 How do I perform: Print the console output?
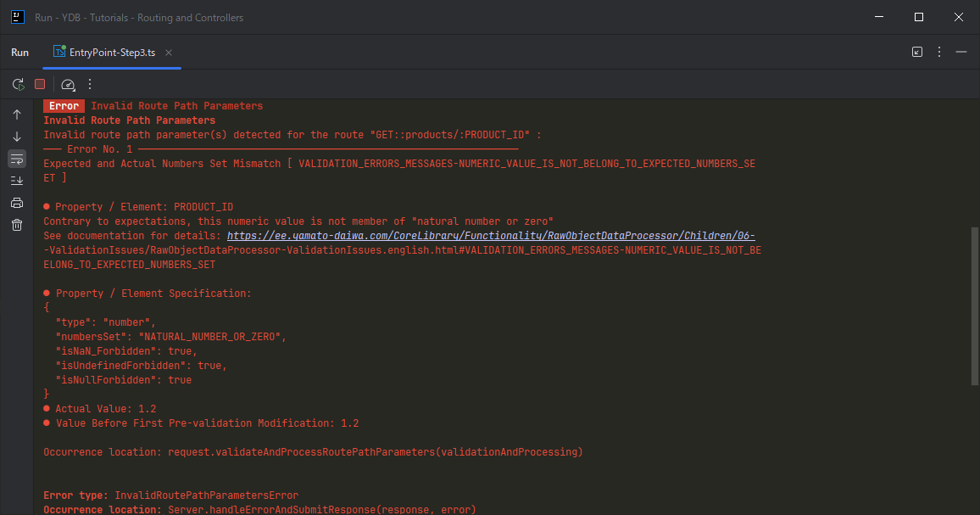pos(17,203)
